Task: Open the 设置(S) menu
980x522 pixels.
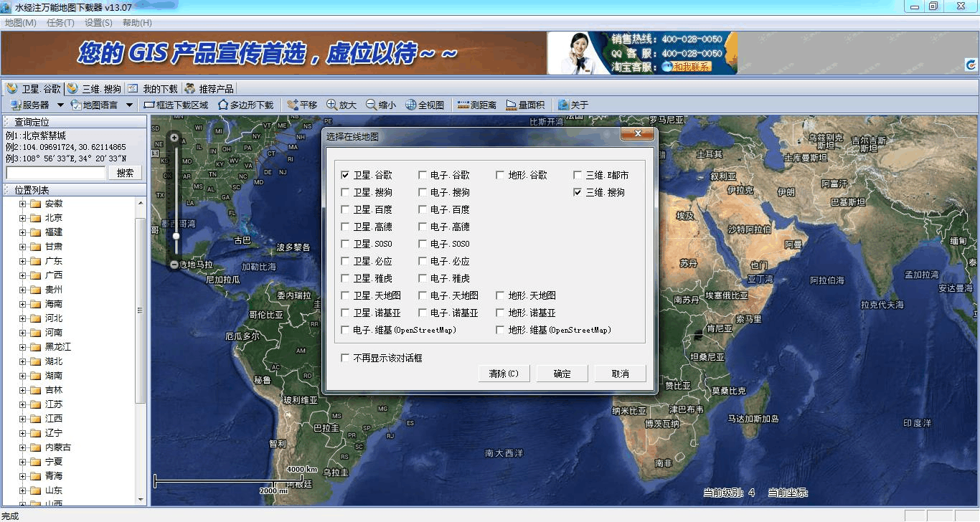Action: (98, 23)
